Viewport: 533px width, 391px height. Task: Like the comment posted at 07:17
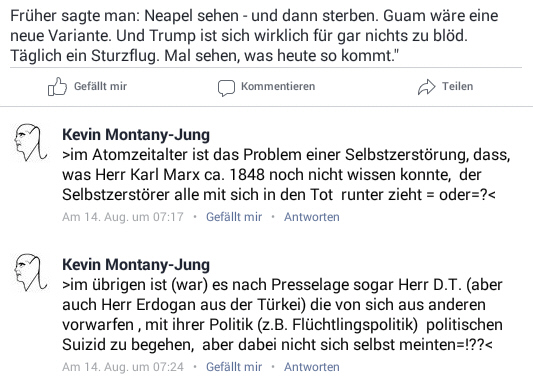pos(234,217)
